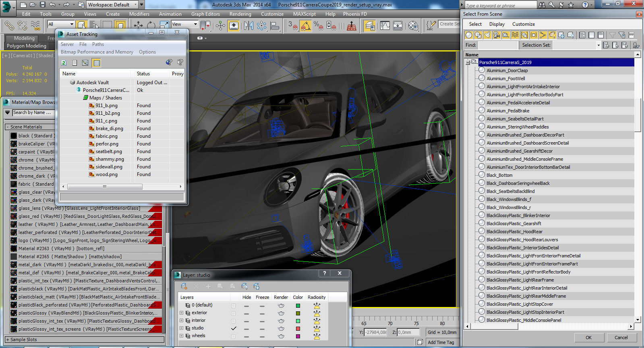644x348 pixels.
Task: Click the binoculars search icon in the info center
Action: [x=542, y=5]
